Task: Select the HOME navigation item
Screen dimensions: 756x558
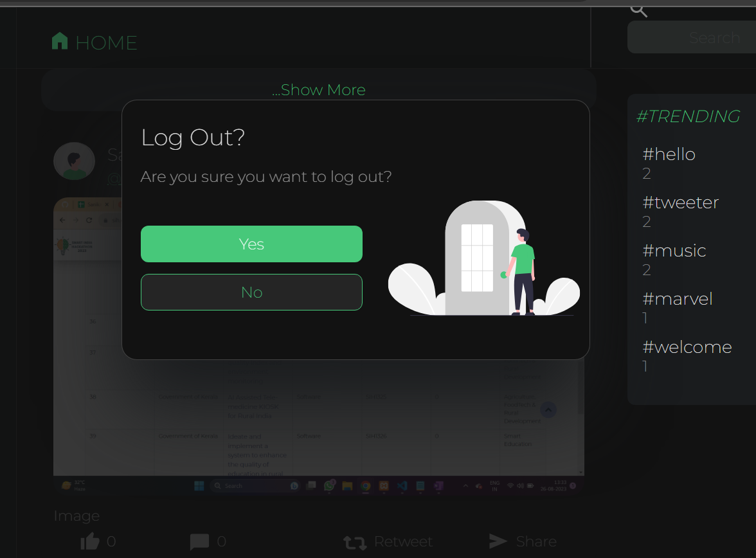Action: (106, 42)
